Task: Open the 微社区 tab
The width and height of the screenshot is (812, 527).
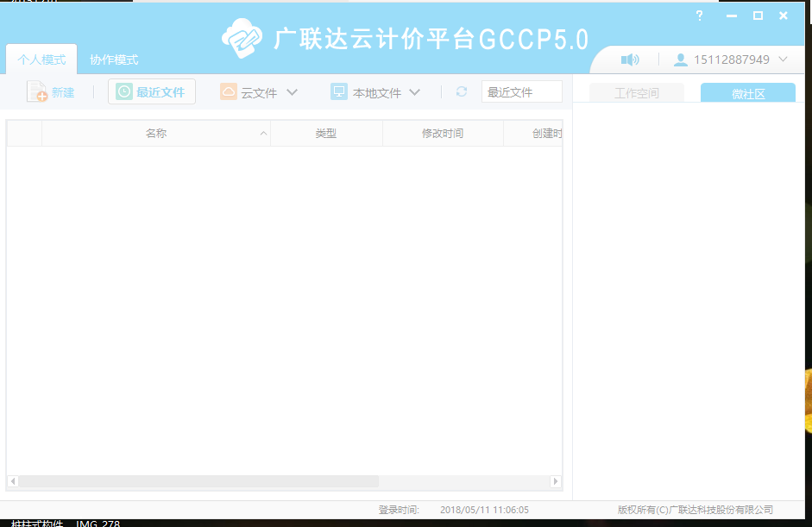Action: tap(748, 93)
